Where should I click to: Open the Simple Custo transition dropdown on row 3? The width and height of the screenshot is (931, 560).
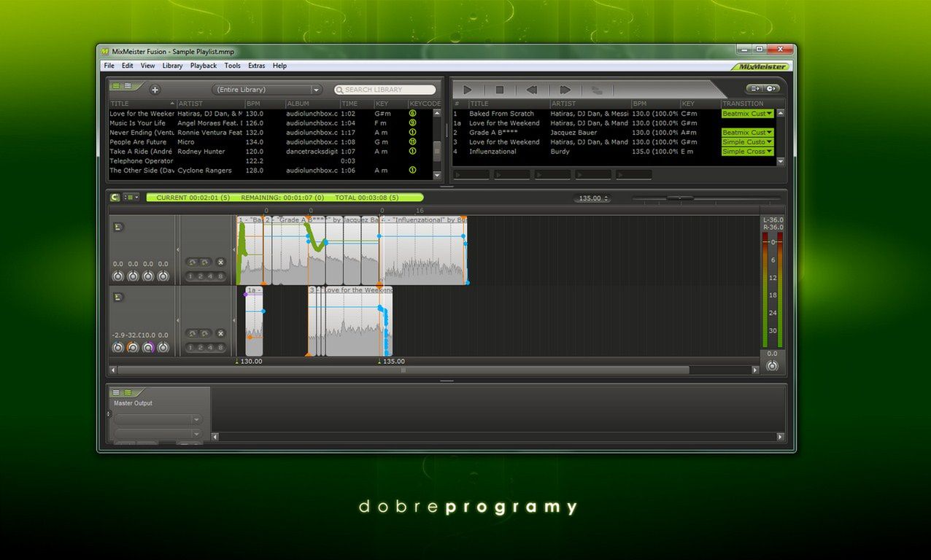pos(747,142)
